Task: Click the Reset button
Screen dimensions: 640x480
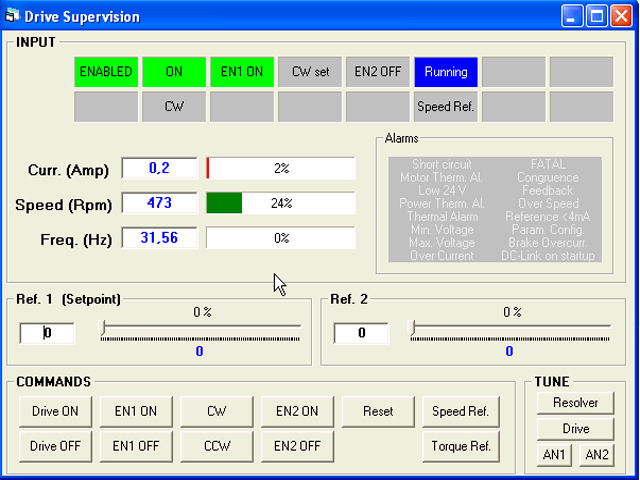Action: point(378,411)
